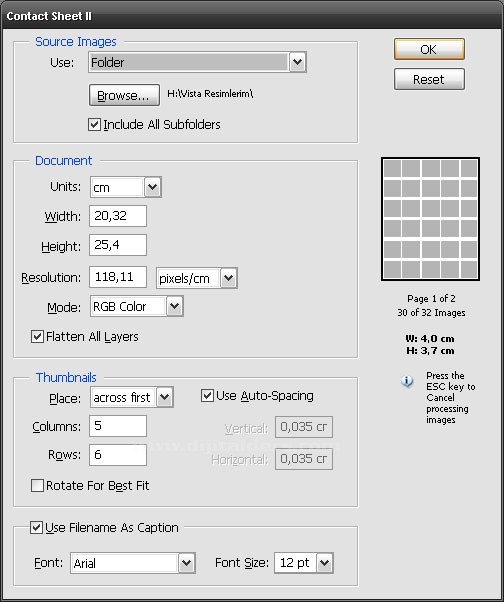Click the '30 of 32 Images' text

[431, 313]
